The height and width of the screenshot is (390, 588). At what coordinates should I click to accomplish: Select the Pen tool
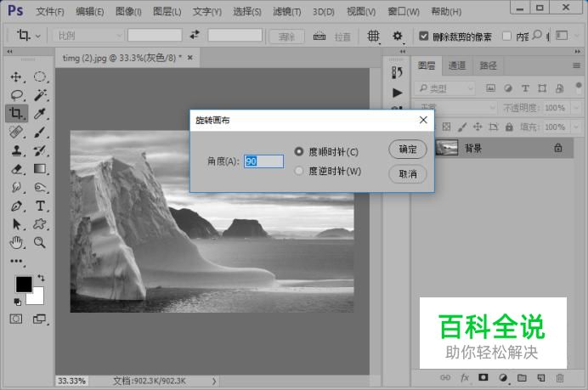point(16,206)
